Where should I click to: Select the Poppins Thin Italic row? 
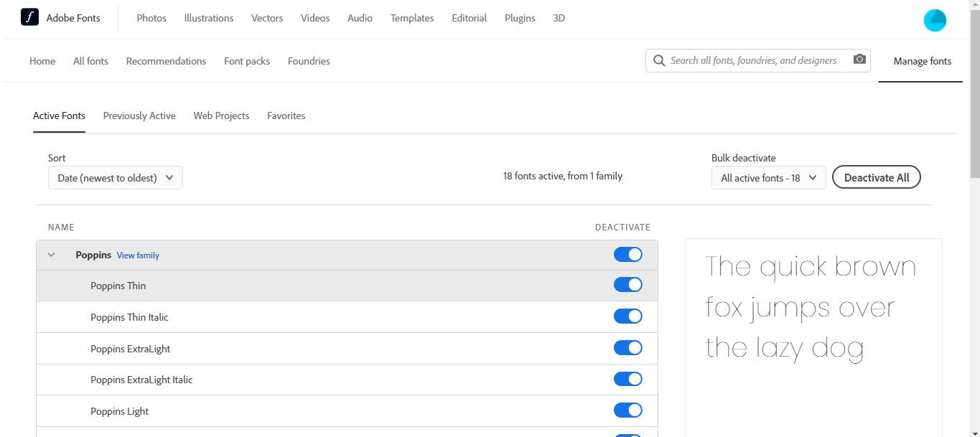347,317
